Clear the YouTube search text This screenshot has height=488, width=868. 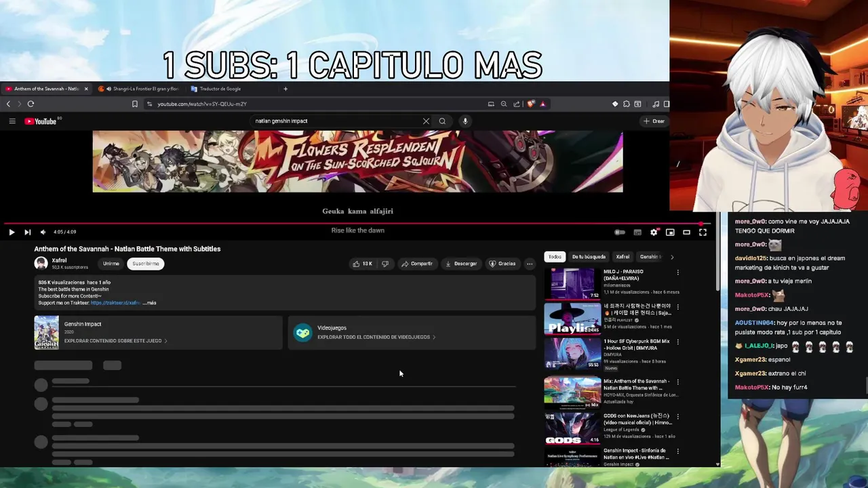pos(426,121)
